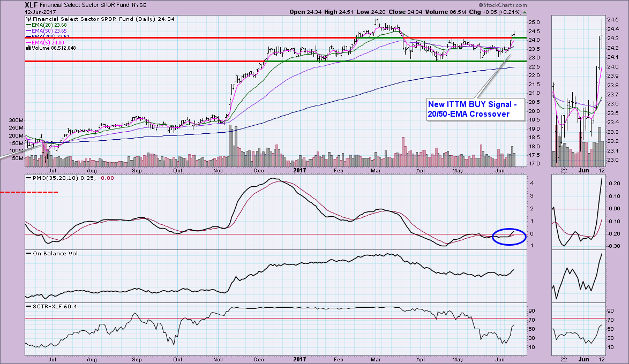The width and height of the screenshot is (629, 364).
Task: Click the 23.7 label on zoom panel axis
Action: click(612, 94)
